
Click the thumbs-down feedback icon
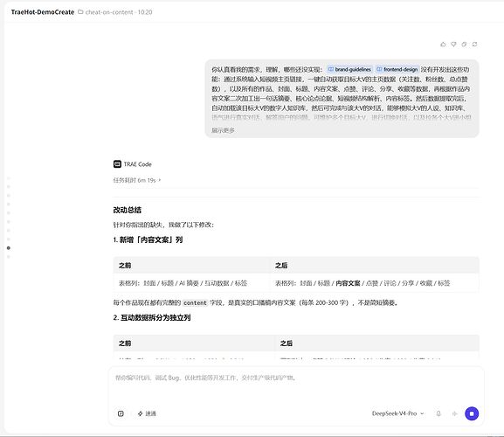[x=453, y=45]
